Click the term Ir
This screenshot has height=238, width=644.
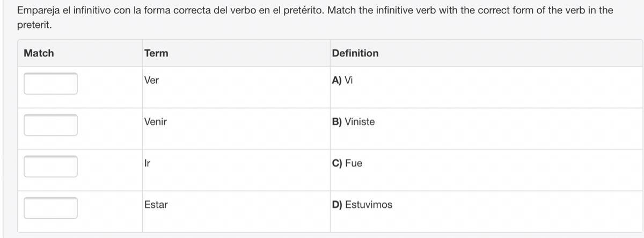coord(147,163)
